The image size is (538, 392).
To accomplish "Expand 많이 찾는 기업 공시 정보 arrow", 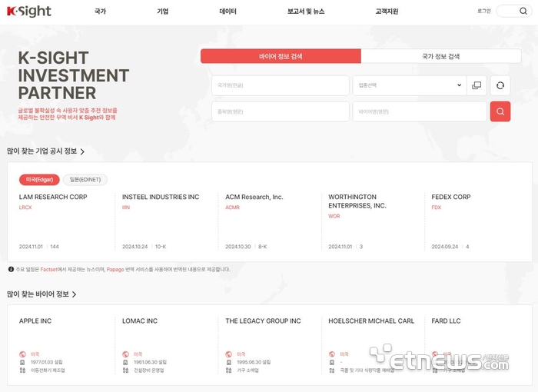I will coord(82,152).
